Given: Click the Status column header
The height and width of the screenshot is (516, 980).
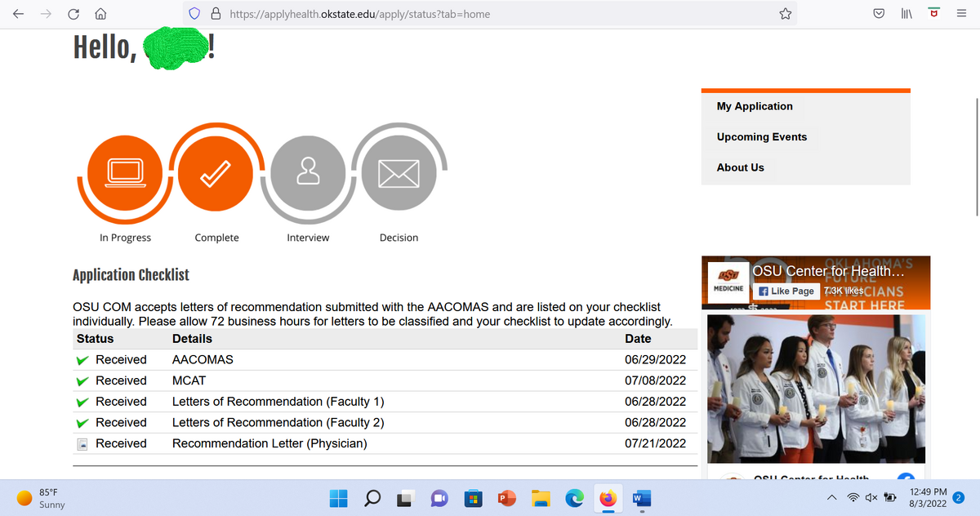Looking at the screenshot, I should 95,339.
